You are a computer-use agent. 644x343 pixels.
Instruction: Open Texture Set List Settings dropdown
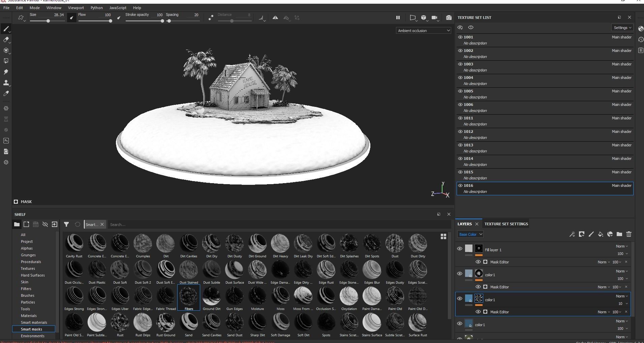pyautogui.click(x=622, y=28)
